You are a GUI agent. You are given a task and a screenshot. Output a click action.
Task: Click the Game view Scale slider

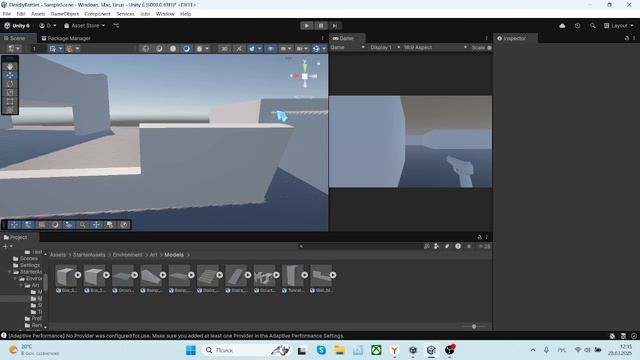click(489, 48)
